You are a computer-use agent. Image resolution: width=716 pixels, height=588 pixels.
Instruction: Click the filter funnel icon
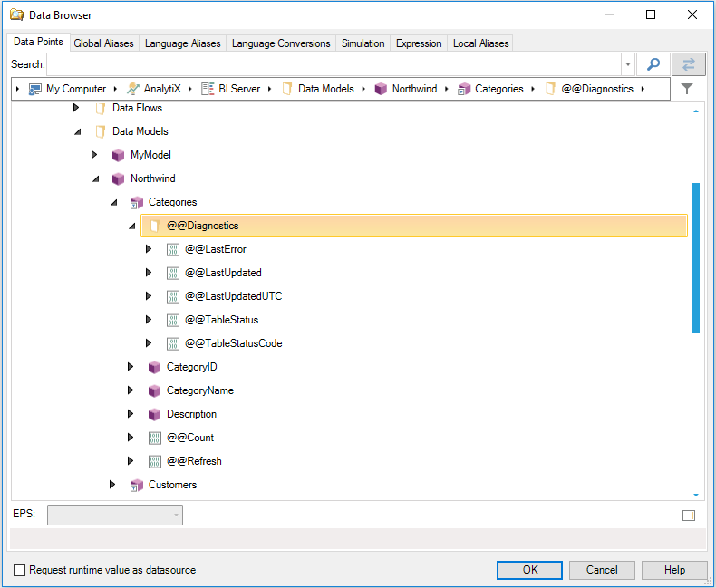(687, 89)
